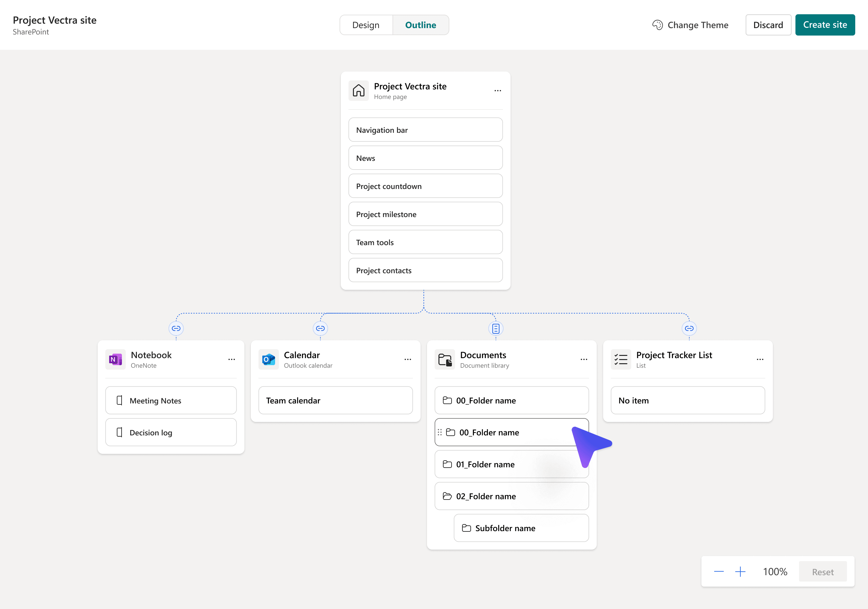Open more options for Project Tracker List
The image size is (868, 609).
760,359
